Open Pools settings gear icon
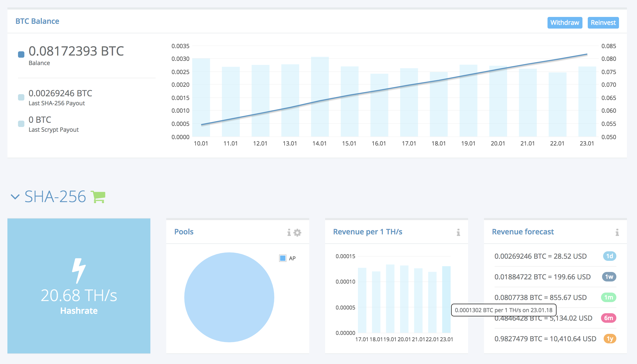637x364 pixels. click(x=297, y=233)
